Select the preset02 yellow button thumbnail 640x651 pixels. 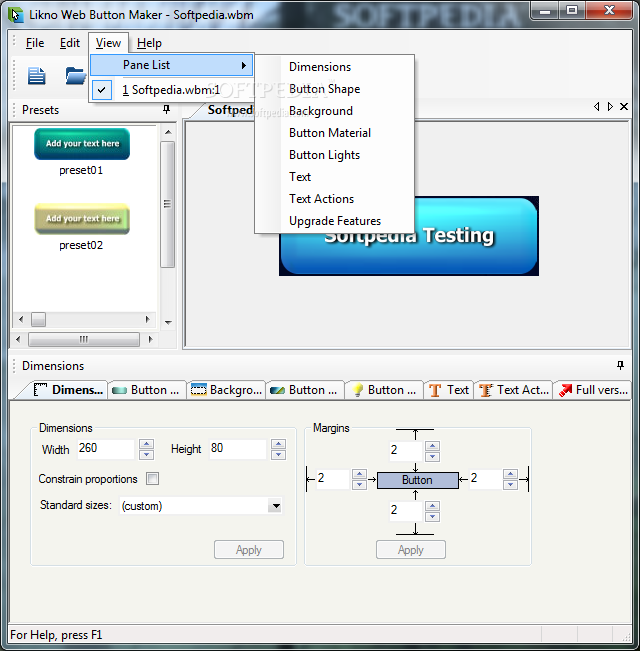[82, 219]
